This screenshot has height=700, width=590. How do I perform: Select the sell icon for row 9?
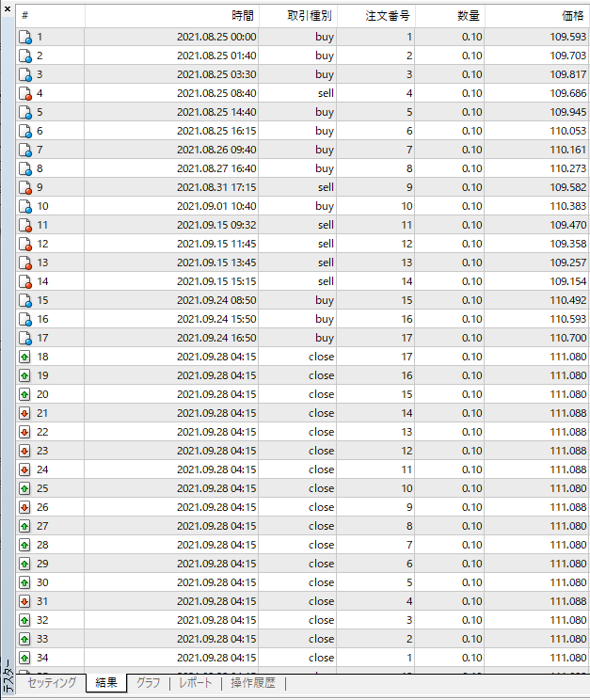25,187
